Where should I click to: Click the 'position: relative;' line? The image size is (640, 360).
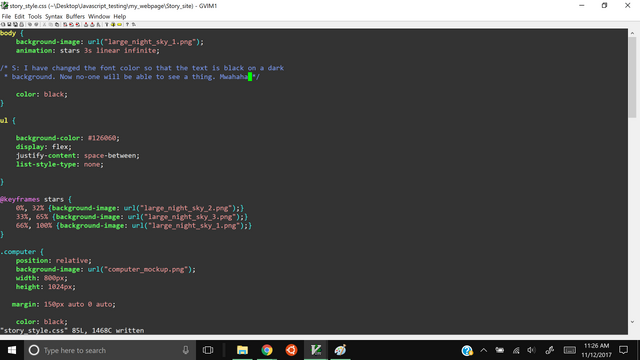pos(54,260)
